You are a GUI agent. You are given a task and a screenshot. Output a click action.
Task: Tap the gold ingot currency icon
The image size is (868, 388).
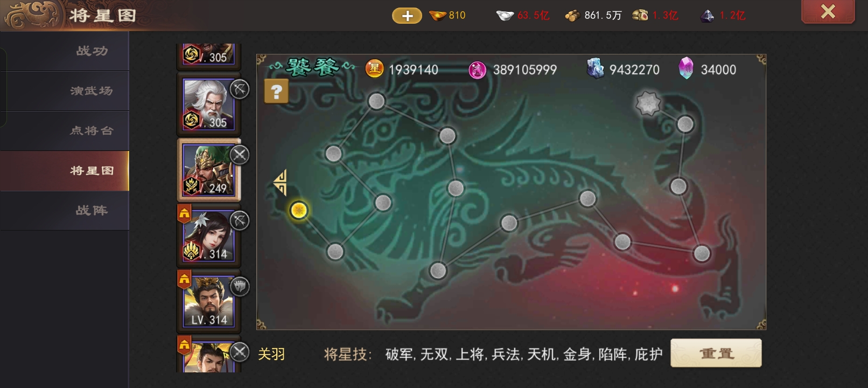click(438, 16)
